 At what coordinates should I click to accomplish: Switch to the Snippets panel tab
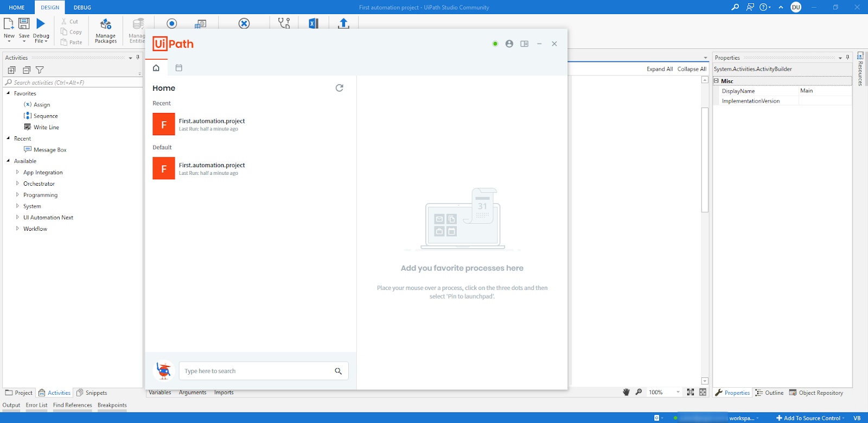[92, 393]
